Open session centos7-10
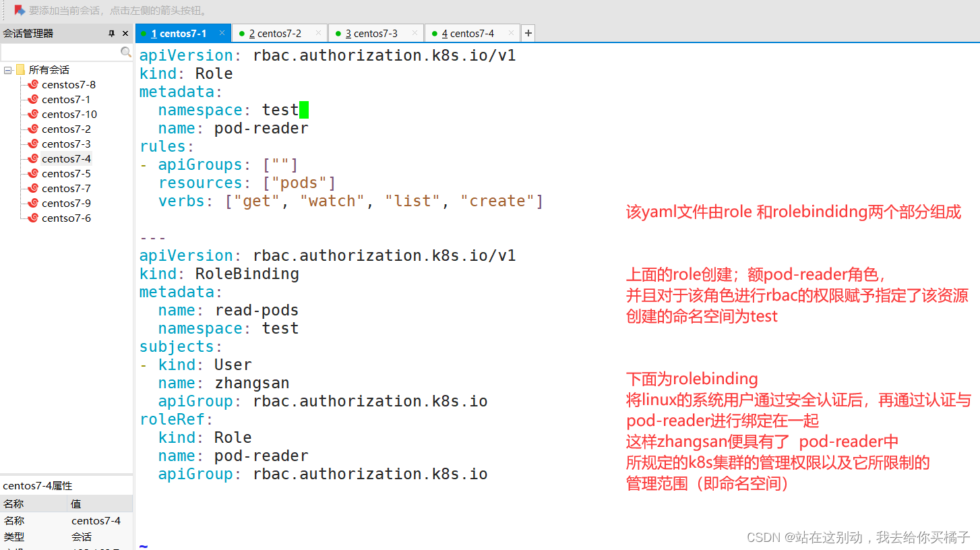 click(69, 115)
